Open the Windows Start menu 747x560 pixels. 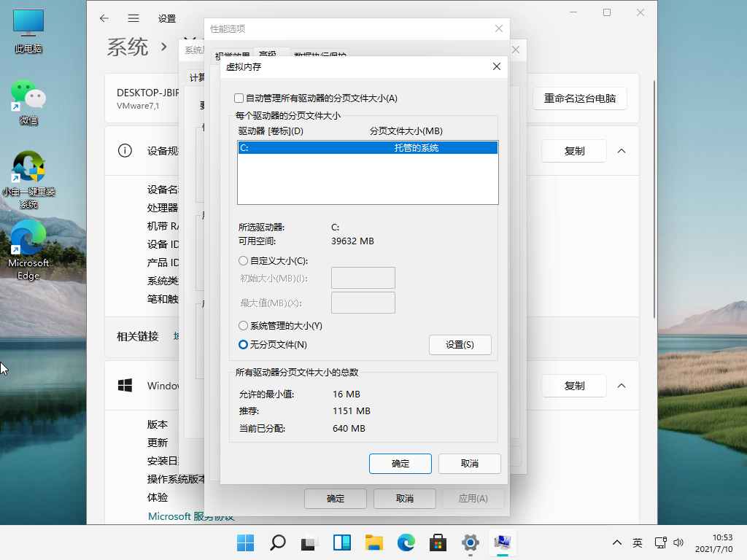point(246,542)
